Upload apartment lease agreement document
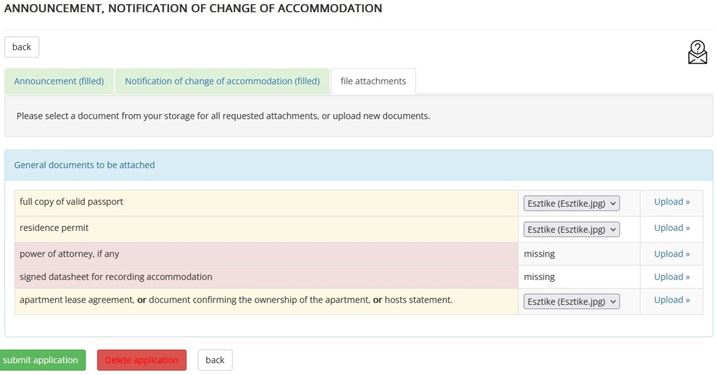 click(671, 300)
